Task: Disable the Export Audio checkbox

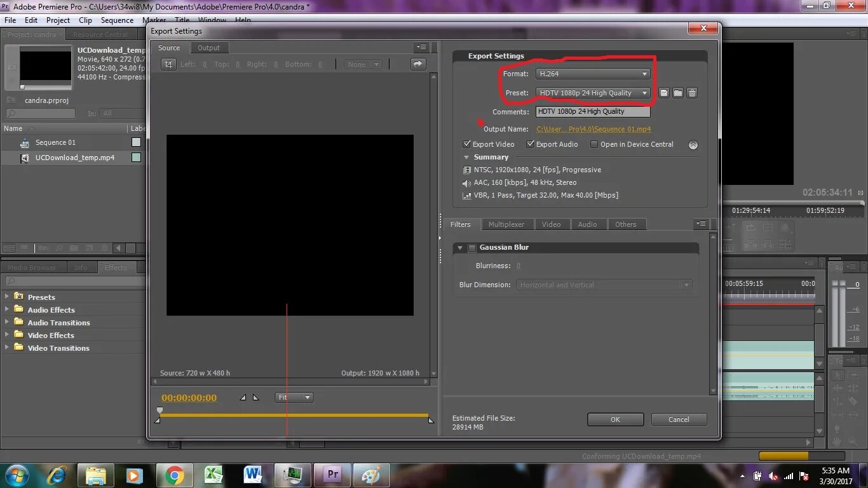Action: (531, 144)
